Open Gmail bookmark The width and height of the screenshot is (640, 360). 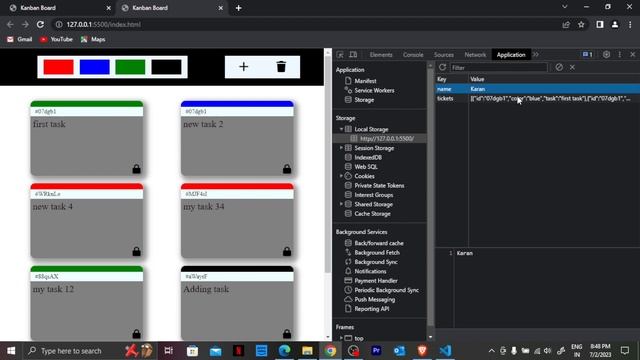tap(20, 39)
